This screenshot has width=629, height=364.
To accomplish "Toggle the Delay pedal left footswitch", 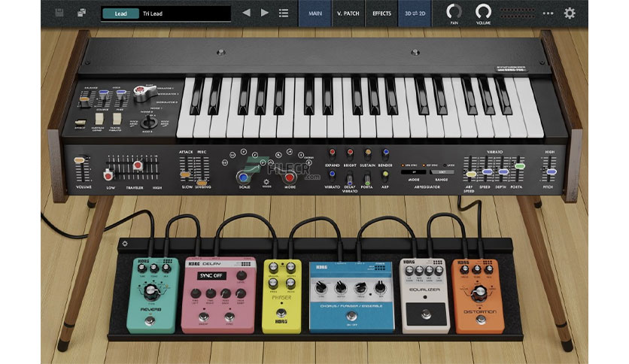I will click(203, 317).
